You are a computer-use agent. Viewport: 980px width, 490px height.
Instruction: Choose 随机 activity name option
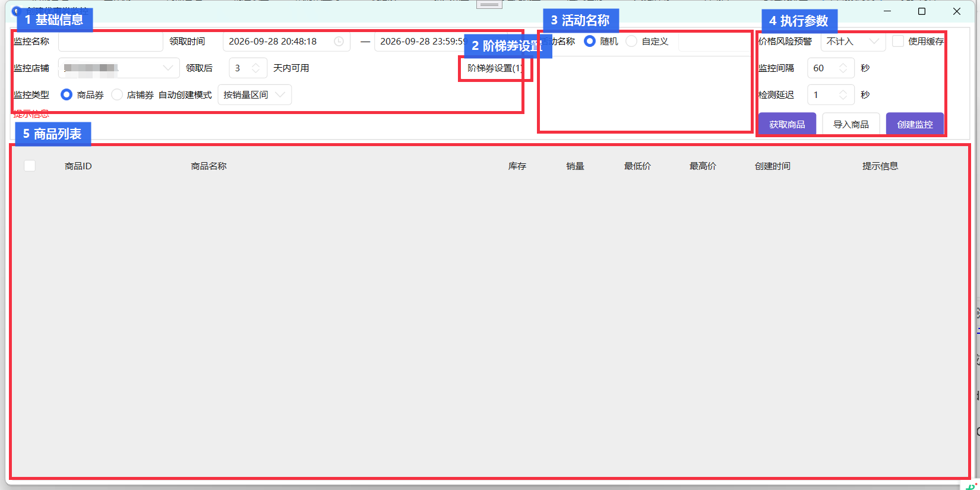[x=590, y=42]
